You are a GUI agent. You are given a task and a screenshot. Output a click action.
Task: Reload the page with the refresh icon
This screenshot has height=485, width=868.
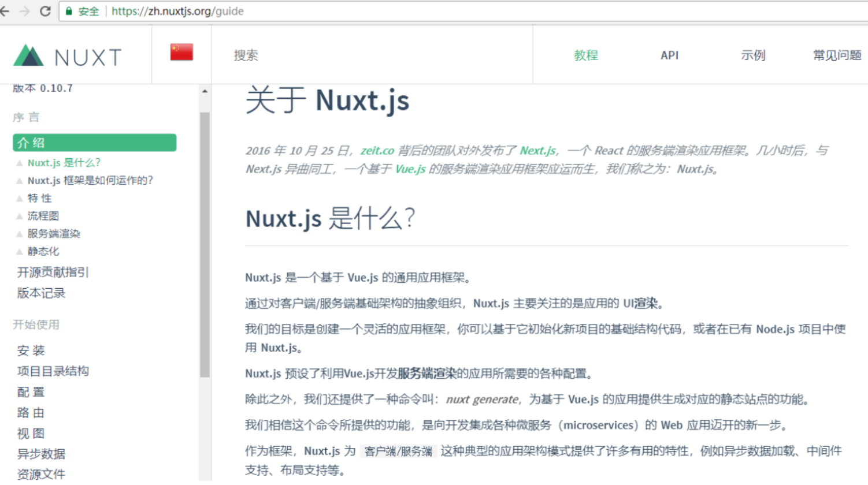(x=45, y=11)
